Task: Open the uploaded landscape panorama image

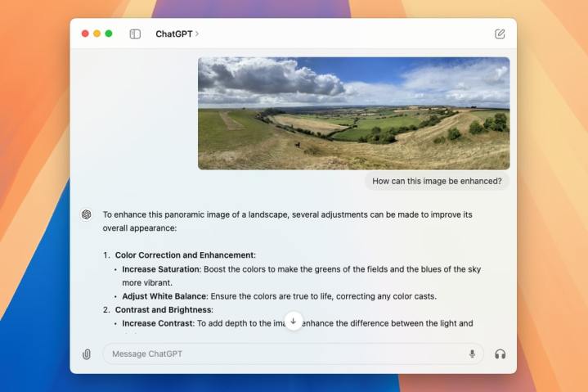Action: (353, 113)
